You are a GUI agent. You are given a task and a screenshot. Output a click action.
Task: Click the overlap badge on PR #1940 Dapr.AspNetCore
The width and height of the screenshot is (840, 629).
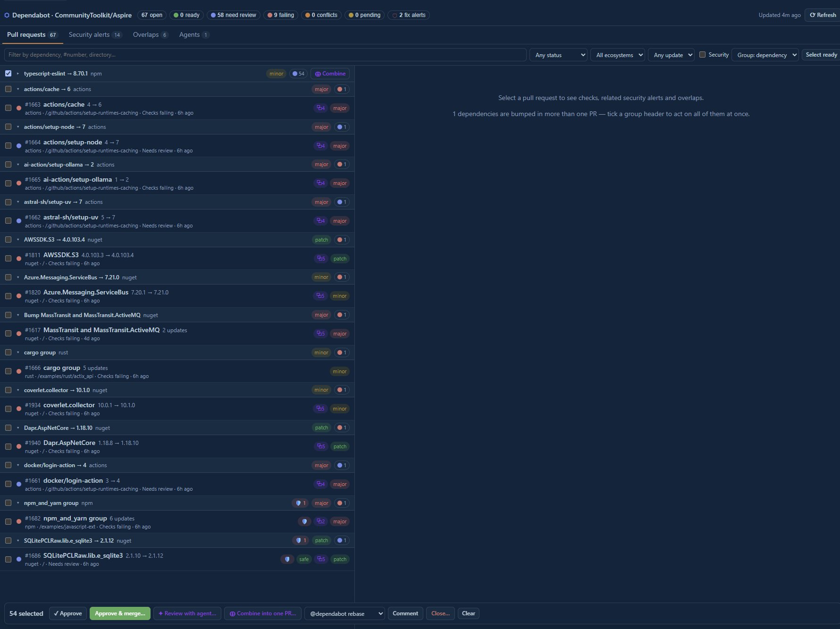click(321, 446)
